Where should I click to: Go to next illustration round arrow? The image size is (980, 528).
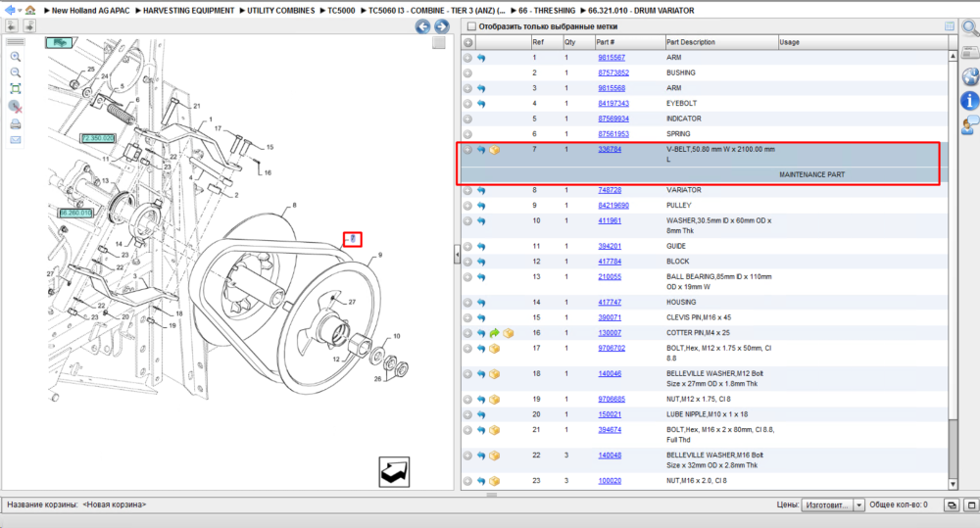tap(442, 26)
